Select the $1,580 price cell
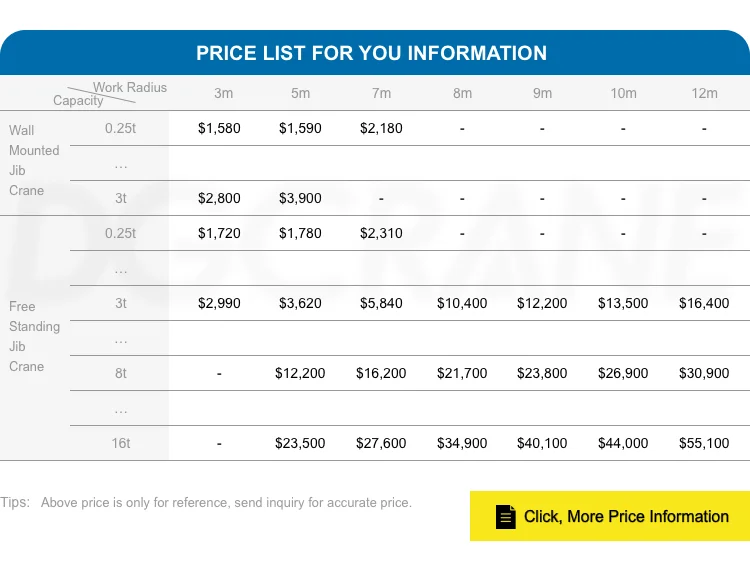 point(219,128)
